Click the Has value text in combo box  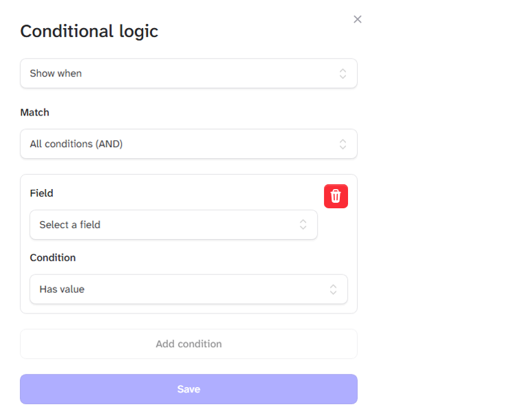point(62,289)
